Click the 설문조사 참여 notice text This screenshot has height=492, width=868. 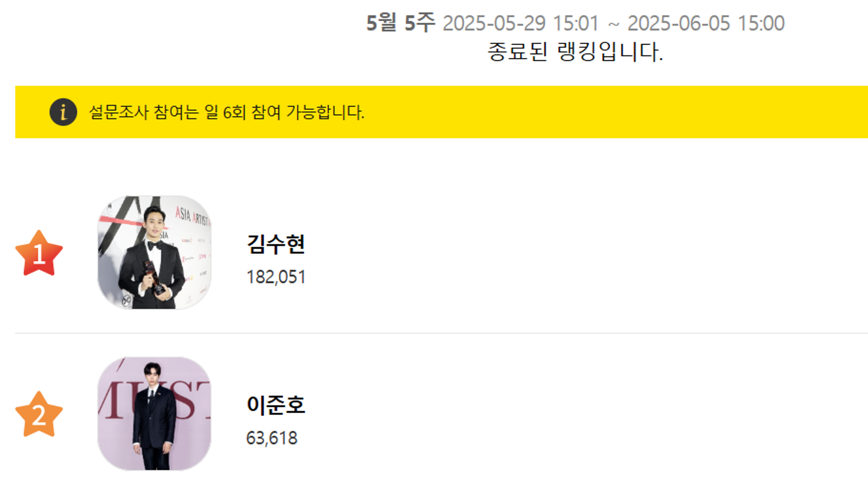(226, 112)
